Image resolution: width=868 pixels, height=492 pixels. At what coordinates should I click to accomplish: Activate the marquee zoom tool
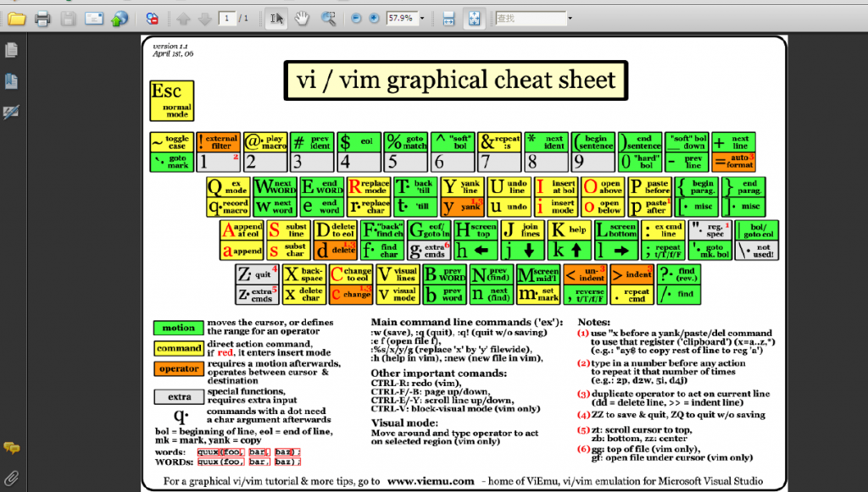(x=328, y=19)
